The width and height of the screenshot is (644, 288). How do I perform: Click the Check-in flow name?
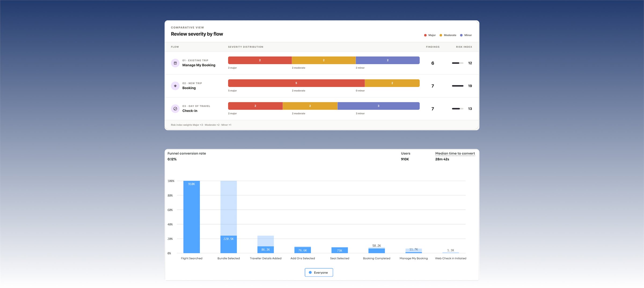[x=190, y=111]
